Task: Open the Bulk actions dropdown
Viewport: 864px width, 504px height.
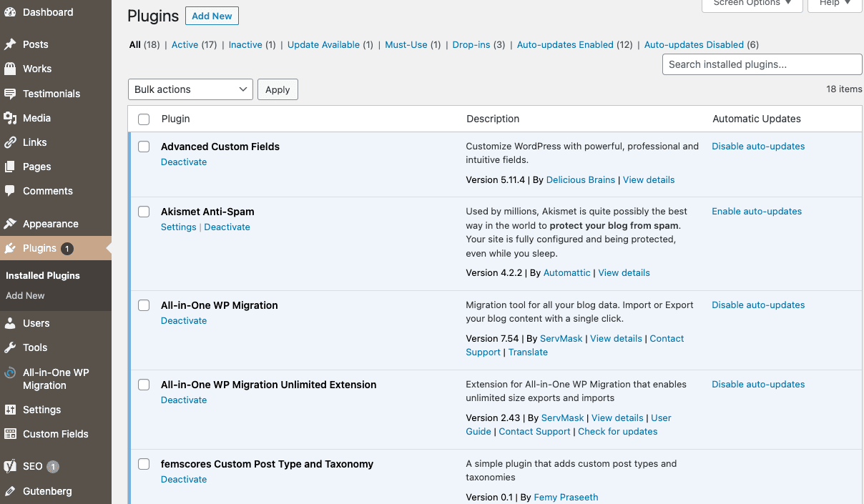Action: (x=190, y=89)
